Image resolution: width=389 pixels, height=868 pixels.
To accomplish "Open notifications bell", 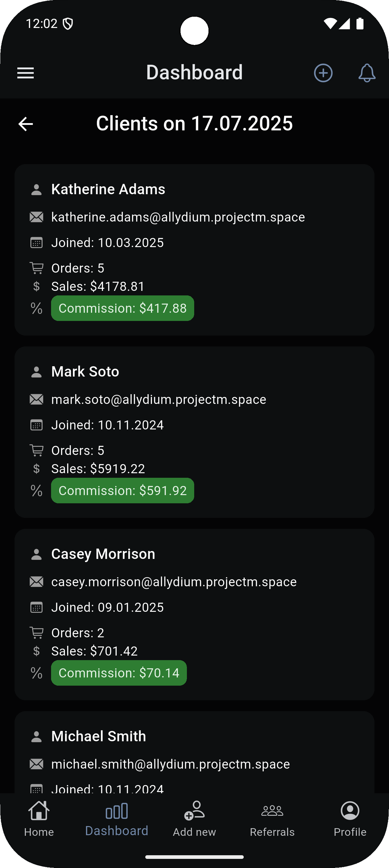I will pos(367,73).
